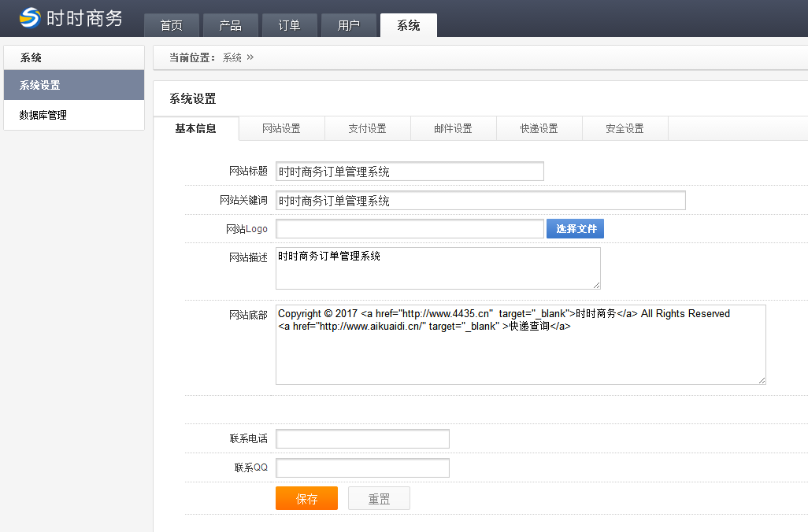Click the 时时商务 logo icon
This screenshot has width=808, height=532.
point(30,17)
